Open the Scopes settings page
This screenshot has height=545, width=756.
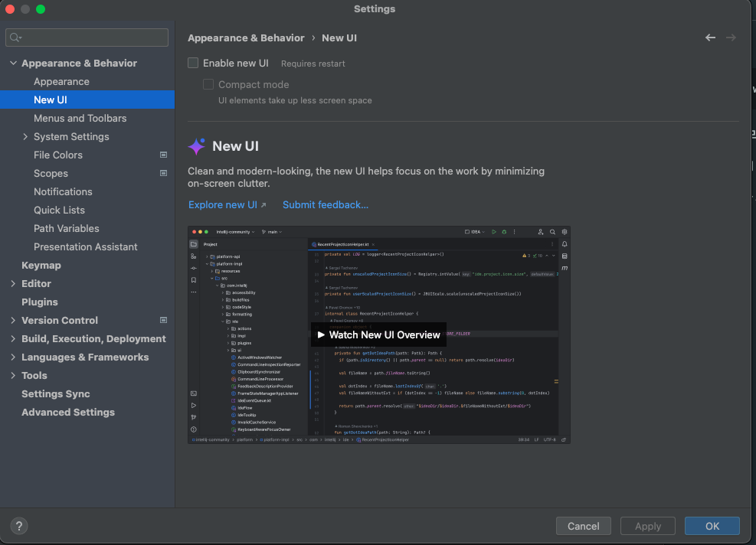click(51, 174)
